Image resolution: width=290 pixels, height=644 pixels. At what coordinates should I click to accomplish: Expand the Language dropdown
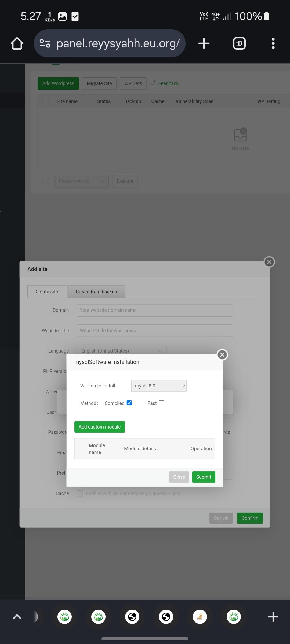(x=121, y=350)
